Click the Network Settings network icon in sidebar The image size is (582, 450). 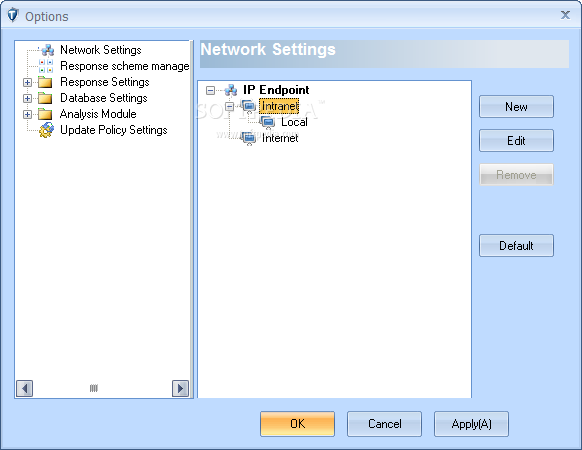(47, 50)
